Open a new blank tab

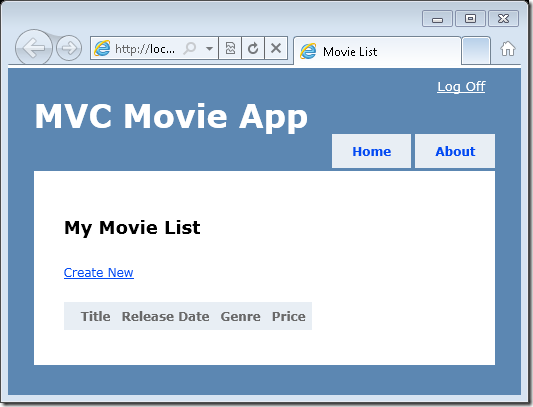point(476,51)
